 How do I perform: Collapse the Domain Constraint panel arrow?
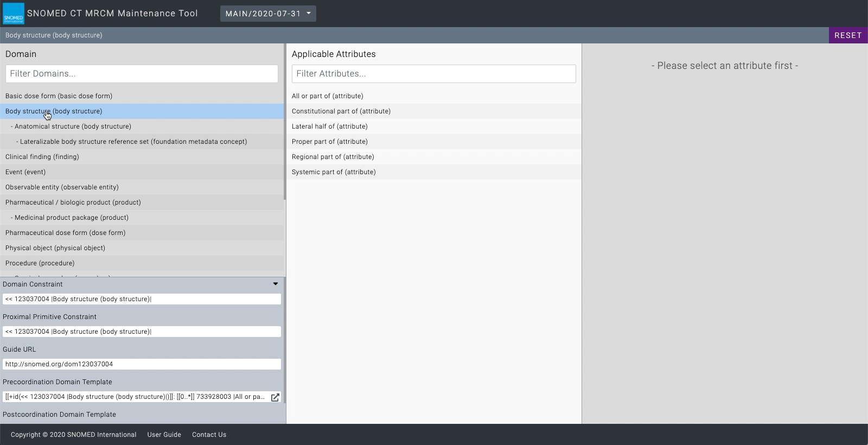pyautogui.click(x=276, y=284)
